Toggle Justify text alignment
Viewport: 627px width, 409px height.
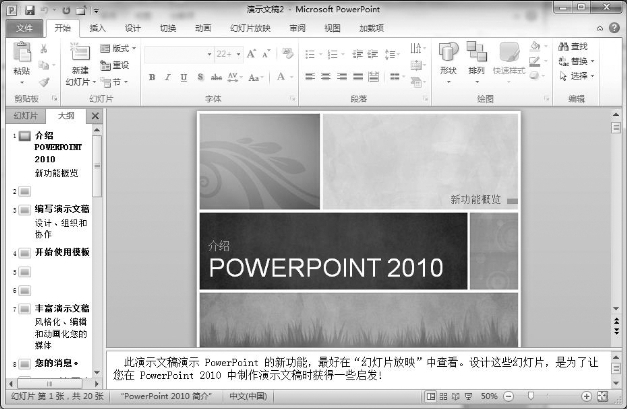click(358, 76)
